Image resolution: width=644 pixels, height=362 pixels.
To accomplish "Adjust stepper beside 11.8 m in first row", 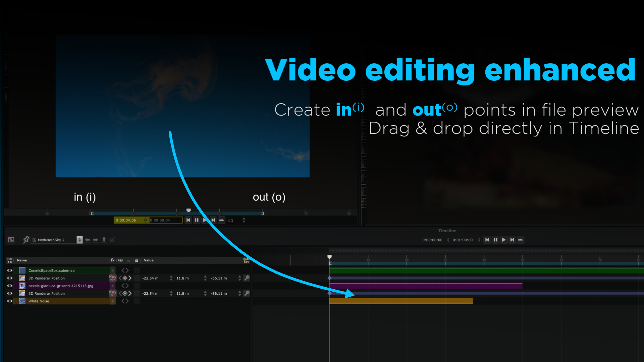I will tap(205, 278).
